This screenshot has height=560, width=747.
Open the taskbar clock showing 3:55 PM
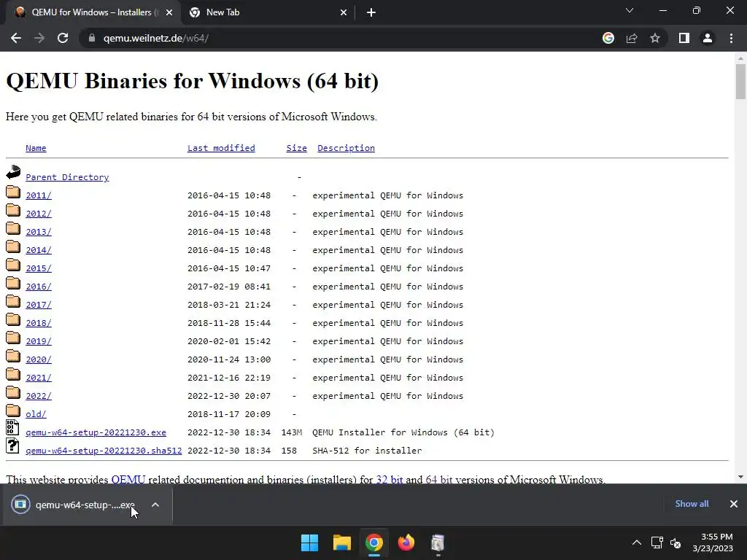(x=713, y=542)
